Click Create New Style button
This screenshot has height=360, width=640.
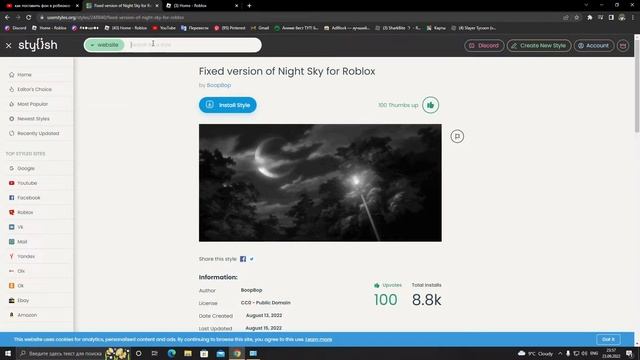(x=539, y=45)
